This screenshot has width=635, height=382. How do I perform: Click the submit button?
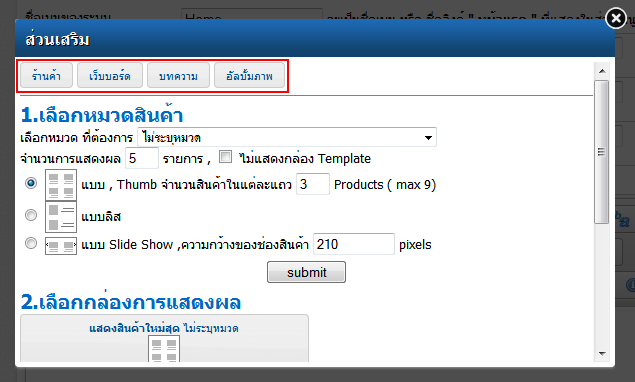tap(306, 272)
